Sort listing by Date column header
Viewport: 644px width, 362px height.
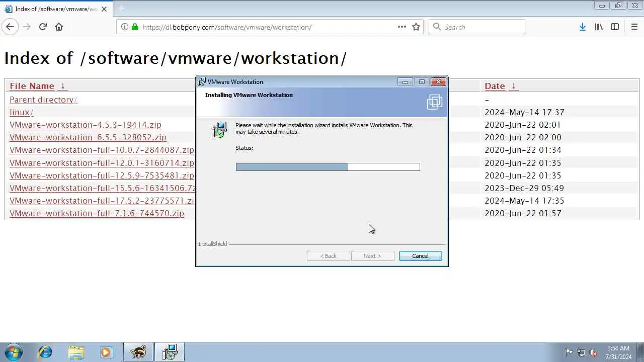tap(495, 86)
